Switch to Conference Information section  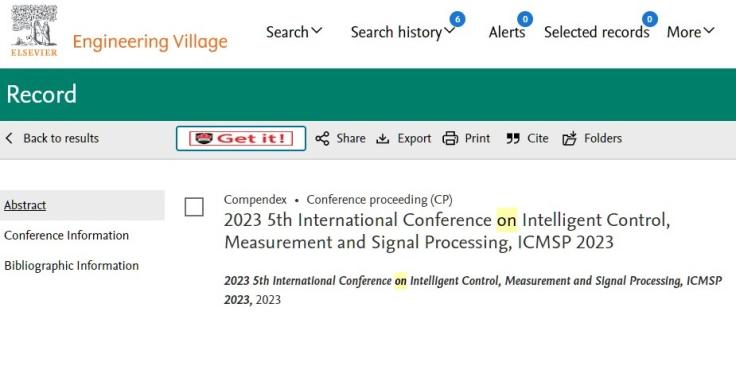[x=66, y=235]
